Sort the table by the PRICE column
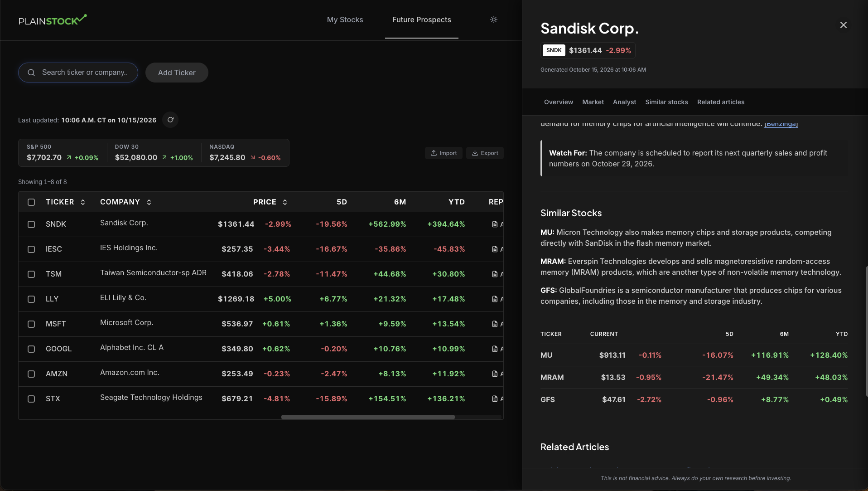The height and width of the screenshot is (491, 868). pyautogui.click(x=270, y=202)
